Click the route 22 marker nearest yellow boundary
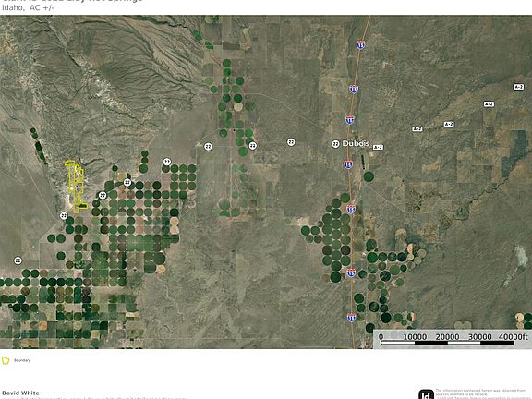 tap(64, 216)
